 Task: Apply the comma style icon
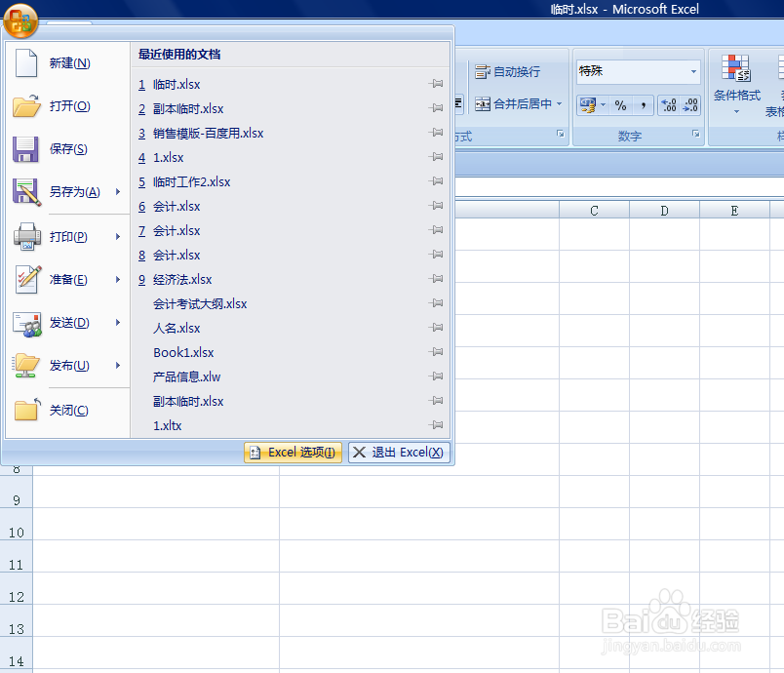[x=643, y=105]
